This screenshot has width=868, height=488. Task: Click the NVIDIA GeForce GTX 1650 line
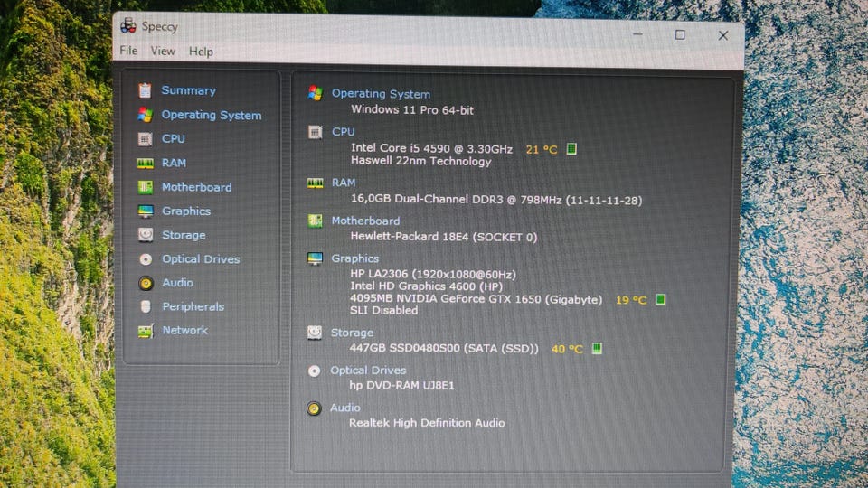[x=476, y=299]
